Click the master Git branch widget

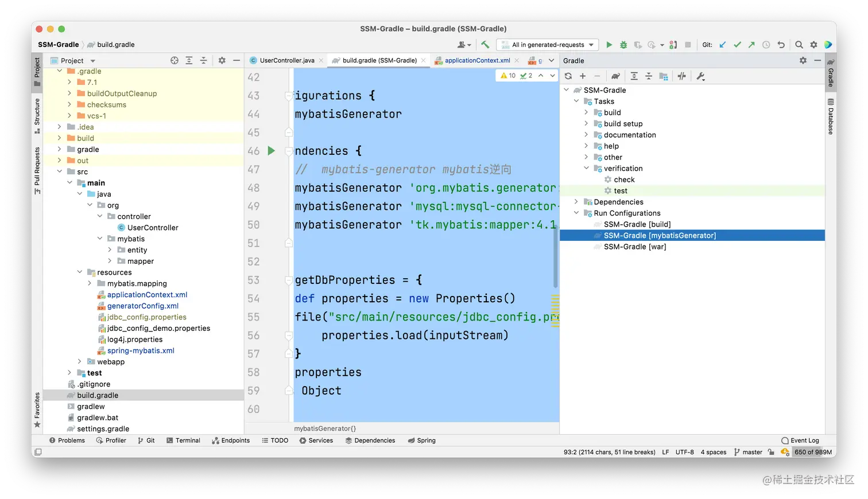748,453
